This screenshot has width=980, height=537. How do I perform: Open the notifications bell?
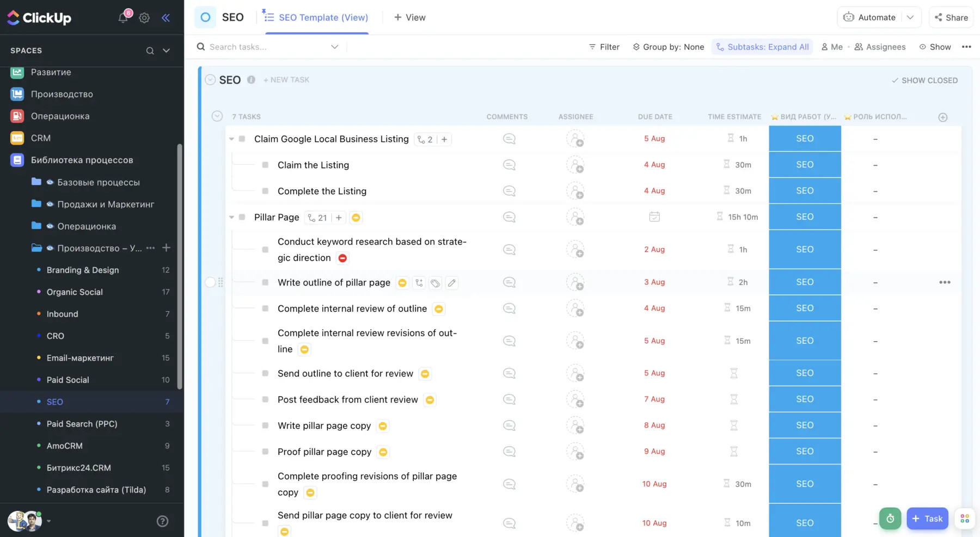click(x=123, y=17)
